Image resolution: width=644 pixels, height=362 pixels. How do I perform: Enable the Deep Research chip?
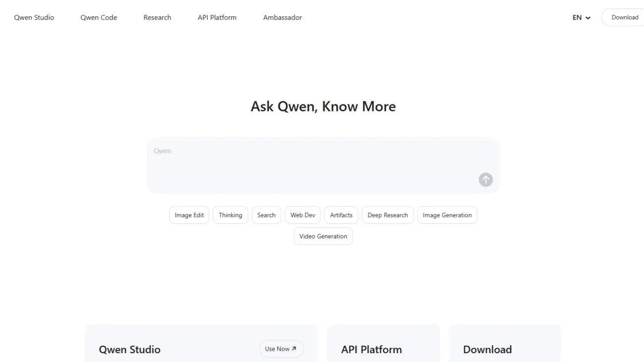click(x=388, y=215)
